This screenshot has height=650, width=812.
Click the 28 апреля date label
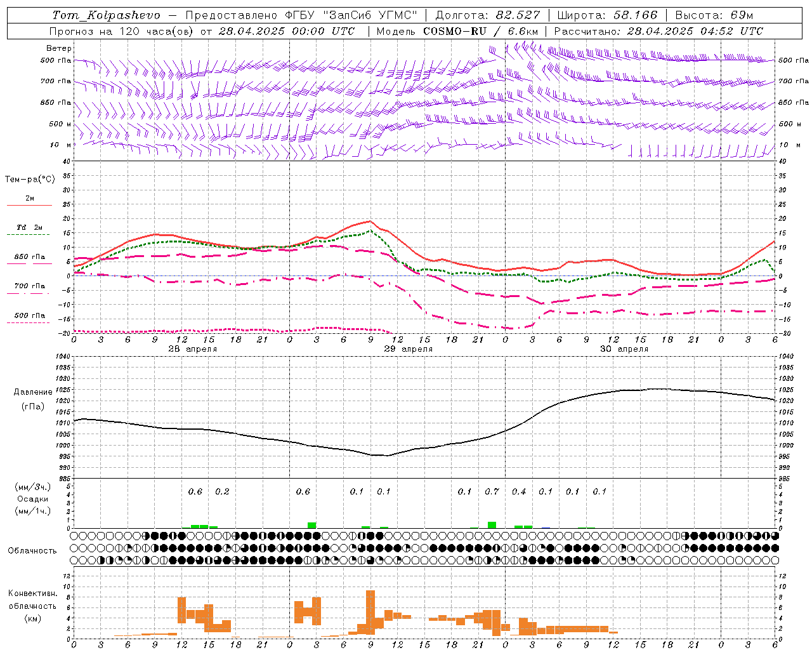pos(192,349)
